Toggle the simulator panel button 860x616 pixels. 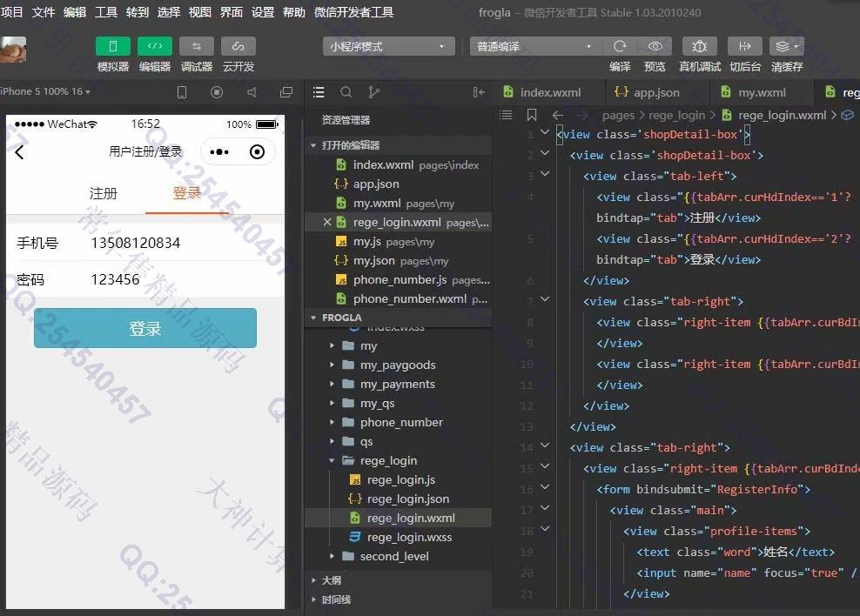click(x=112, y=46)
